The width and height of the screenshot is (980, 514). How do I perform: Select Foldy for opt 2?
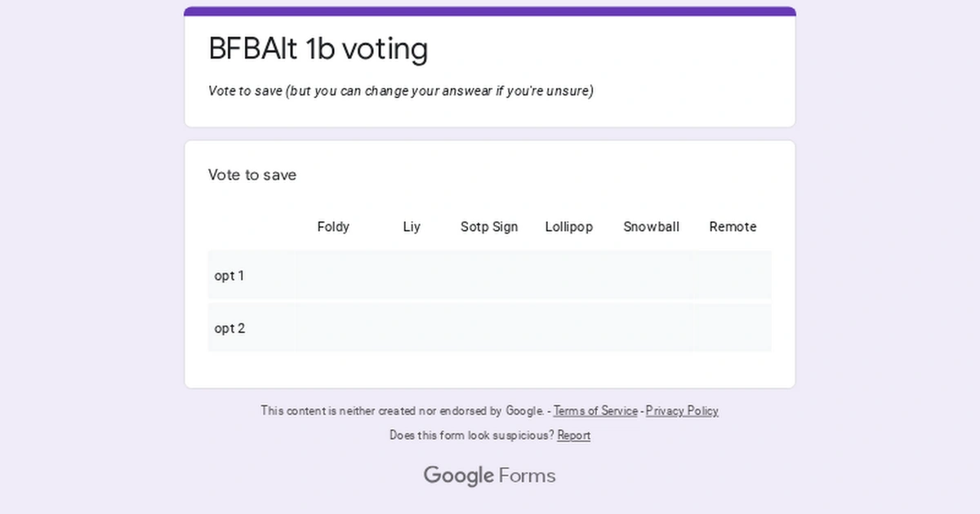(x=333, y=328)
